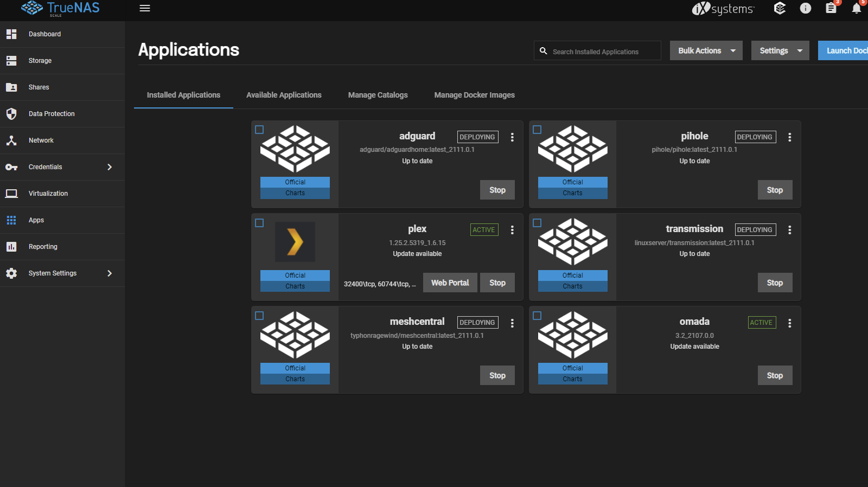868x487 pixels.
Task: Click the System Settings gear icon
Action: coord(11,273)
